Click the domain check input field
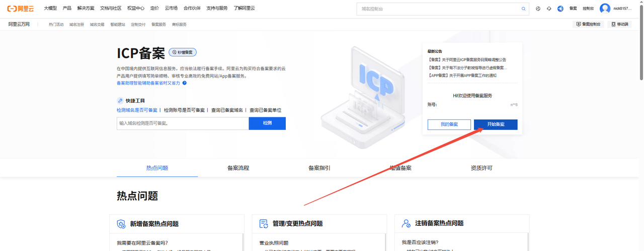This screenshot has width=644, height=251. click(x=183, y=123)
